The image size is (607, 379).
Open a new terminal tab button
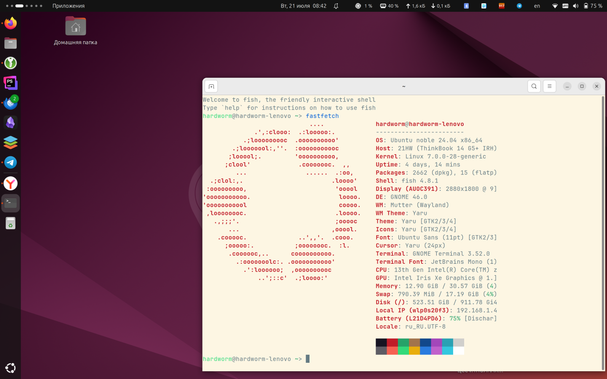point(211,86)
